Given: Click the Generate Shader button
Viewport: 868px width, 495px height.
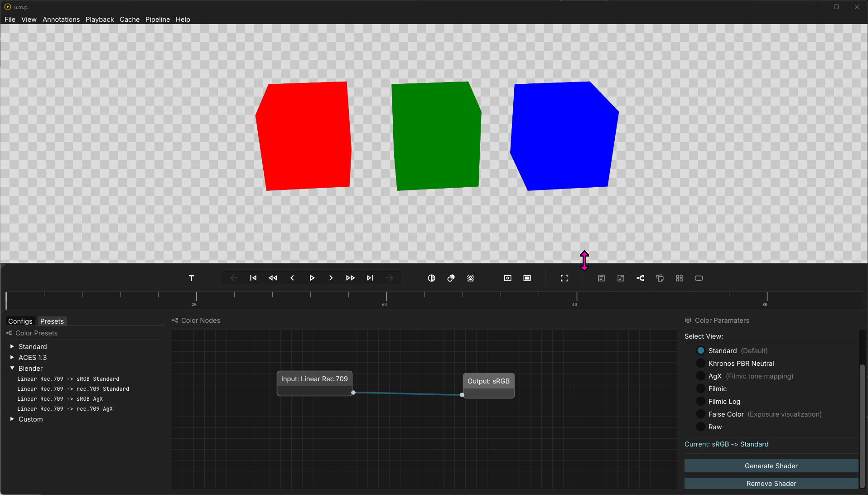Looking at the screenshot, I should 771,466.
